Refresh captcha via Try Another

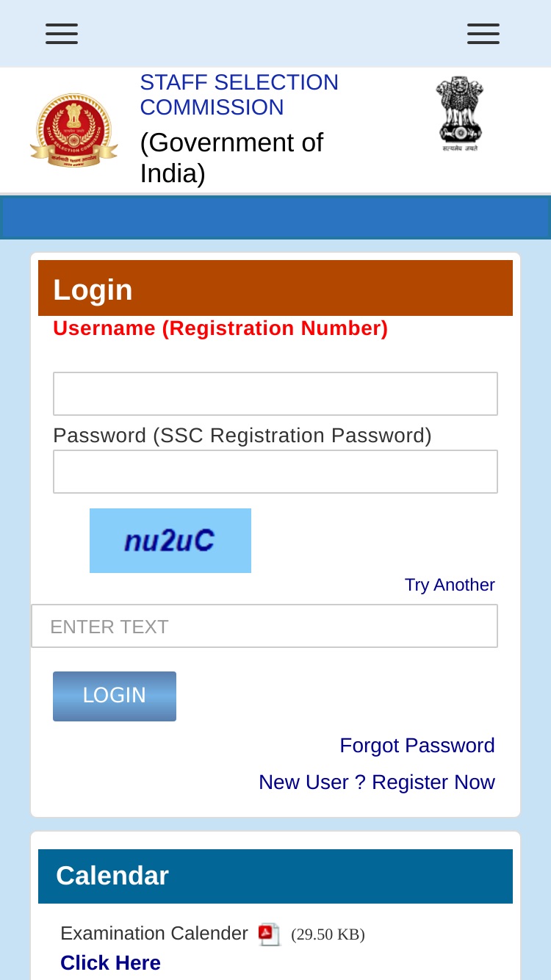point(450,585)
